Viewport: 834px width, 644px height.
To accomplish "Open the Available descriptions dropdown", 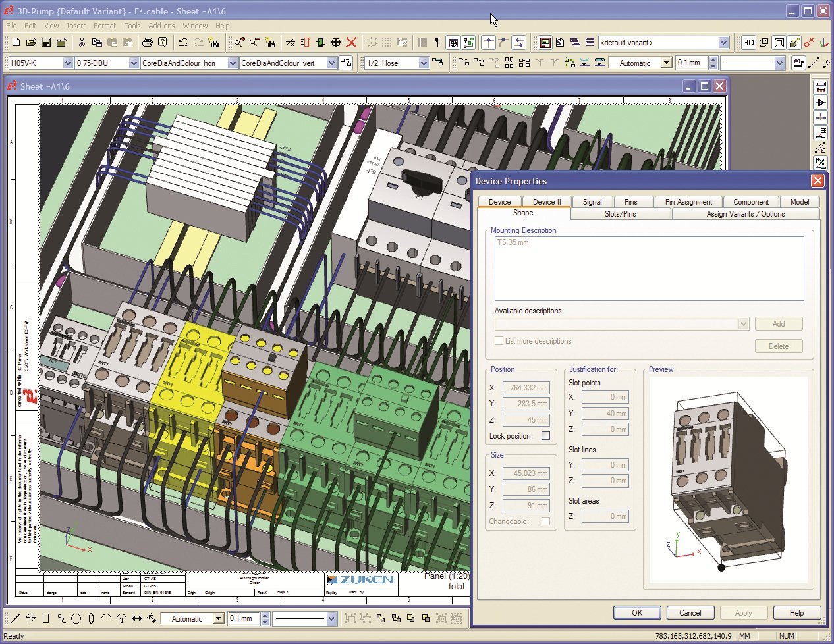I will tap(743, 324).
